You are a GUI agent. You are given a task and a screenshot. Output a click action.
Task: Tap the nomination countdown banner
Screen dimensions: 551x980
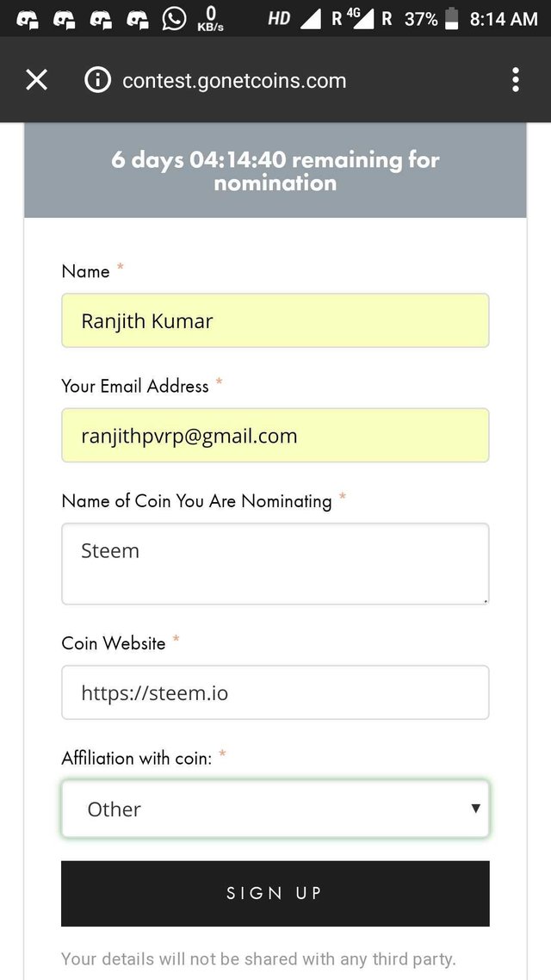coord(275,171)
